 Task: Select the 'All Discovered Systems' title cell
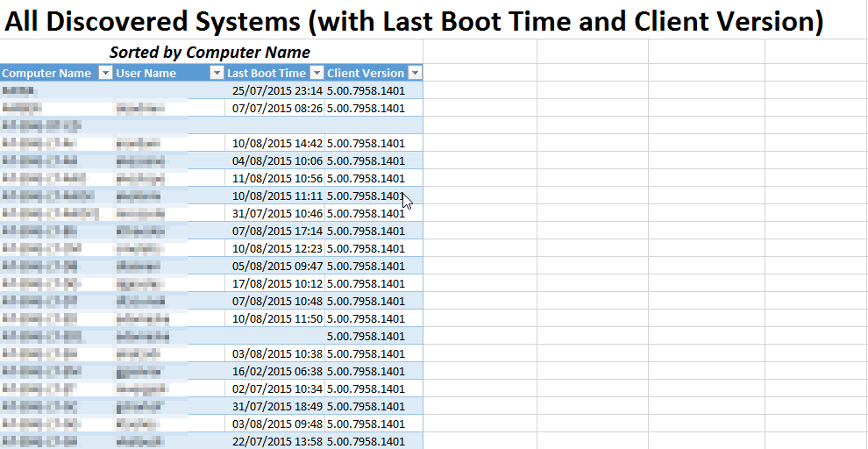click(414, 20)
